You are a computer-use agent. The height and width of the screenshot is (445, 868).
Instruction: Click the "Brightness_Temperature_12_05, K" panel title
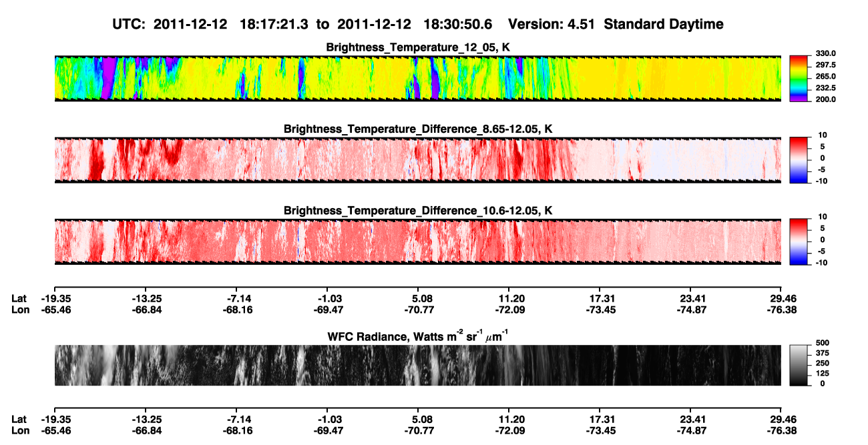pos(418,47)
